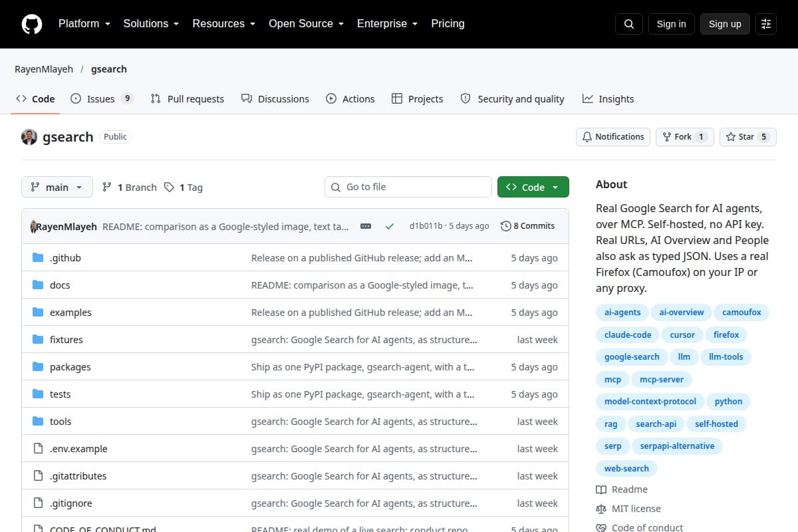Expand the green Code dropdown button
This screenshot has height=532, width=798.
coord(533,188)
